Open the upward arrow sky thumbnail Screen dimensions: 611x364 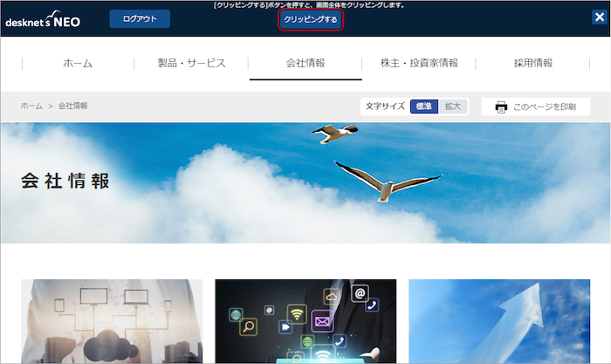499,320
